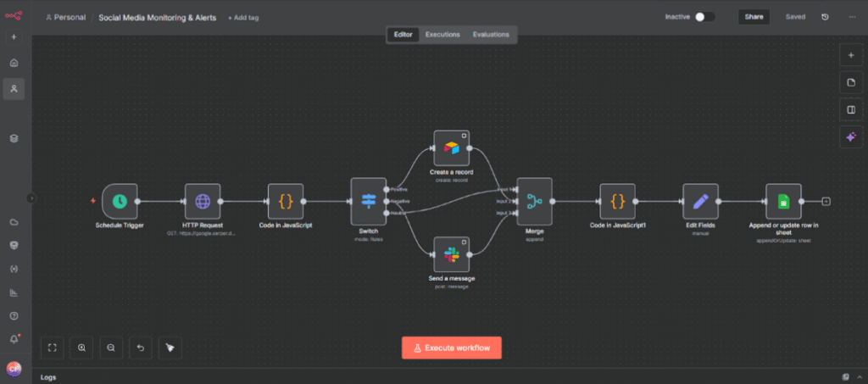
Task: Expand the collapsed left sidebar arrow
Action: [31, 198]
